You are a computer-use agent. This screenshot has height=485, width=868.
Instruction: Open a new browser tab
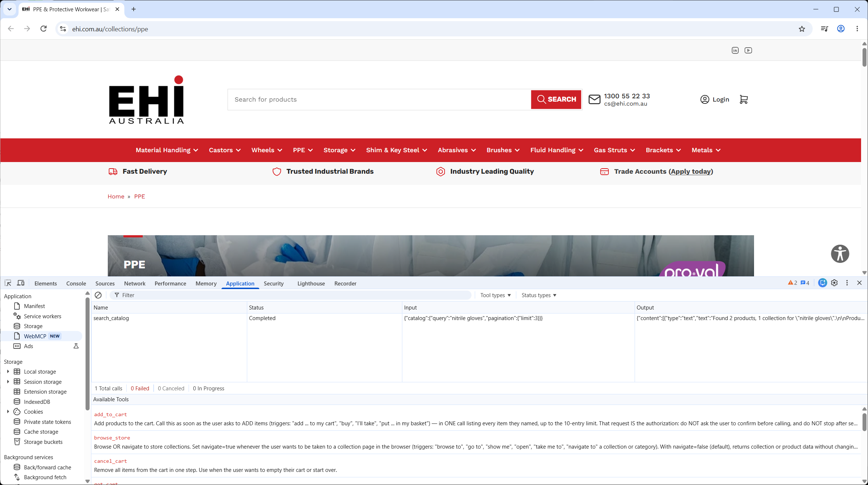(x=134, y=9)
